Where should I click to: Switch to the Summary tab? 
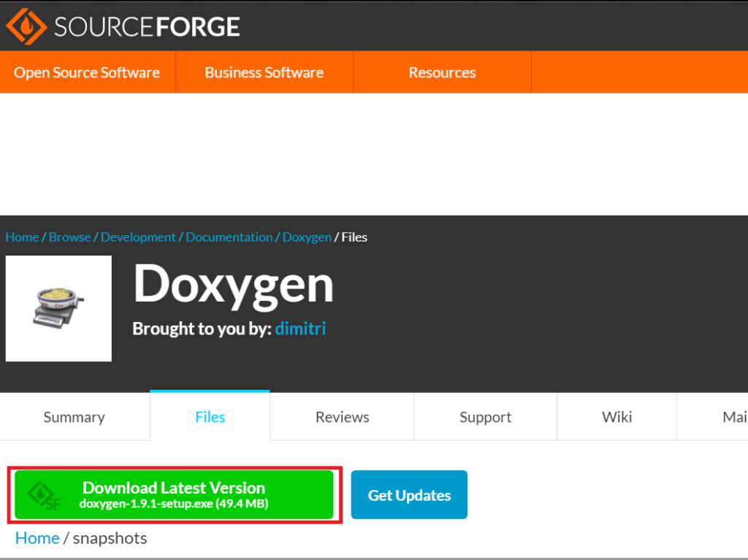(x=74, y=417)
